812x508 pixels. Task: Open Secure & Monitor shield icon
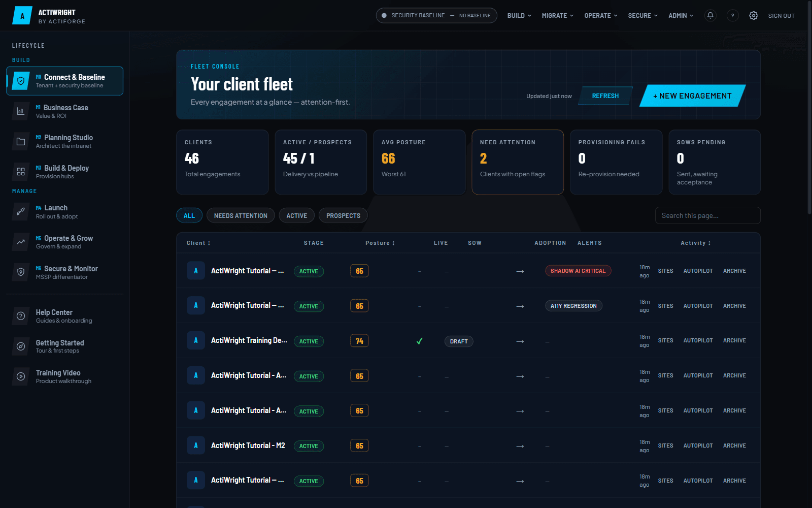click(21, 272)
